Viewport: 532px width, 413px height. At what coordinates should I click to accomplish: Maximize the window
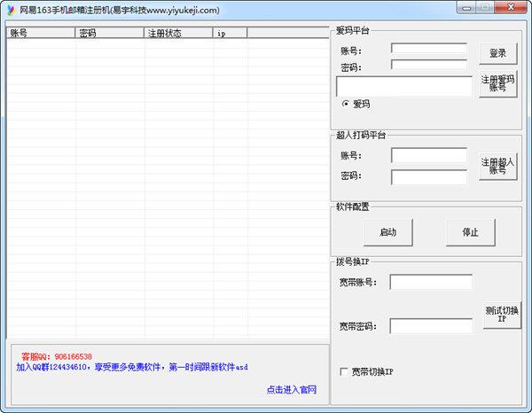coord(486,7)
